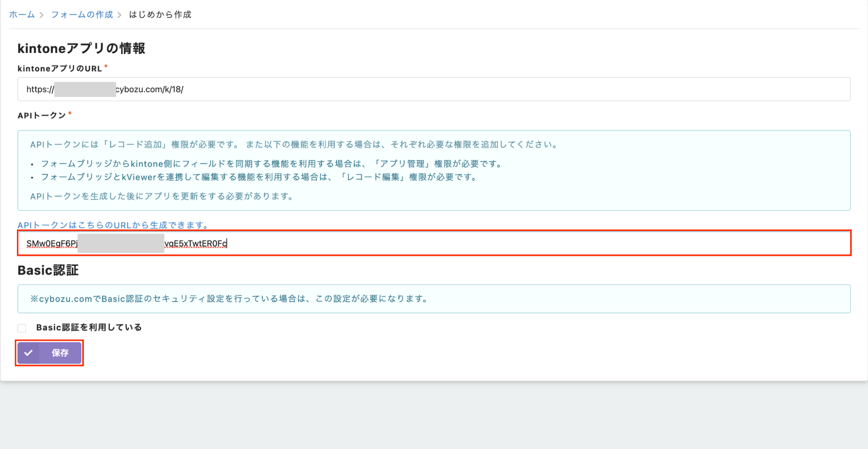Screen dimensions: 868x449
Task: Click the required asterisk beside kintoneアプリのURL
Action: pos(106,66)
